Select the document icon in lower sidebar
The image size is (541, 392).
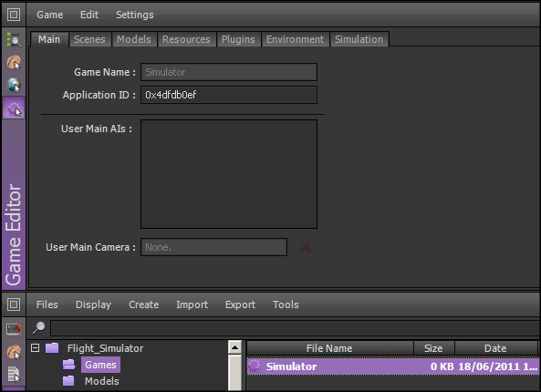tap(14, 375)
